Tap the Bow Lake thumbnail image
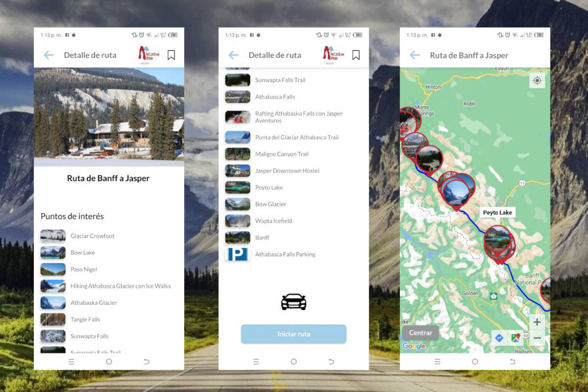The height and width of the screenshot is (392, 588). pos(53,253)
